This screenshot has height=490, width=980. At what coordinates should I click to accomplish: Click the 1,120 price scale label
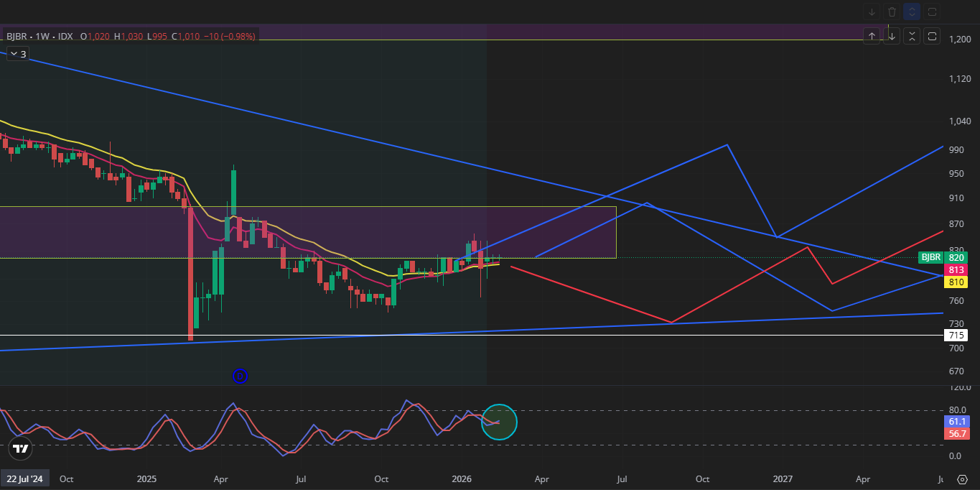[959, 79]
